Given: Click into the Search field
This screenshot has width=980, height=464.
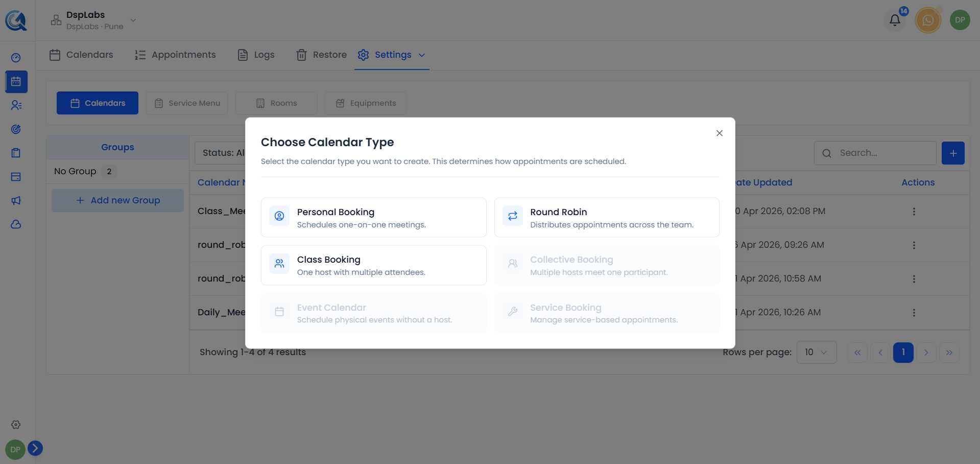Looking at the screenshot, I should (875, 153).
